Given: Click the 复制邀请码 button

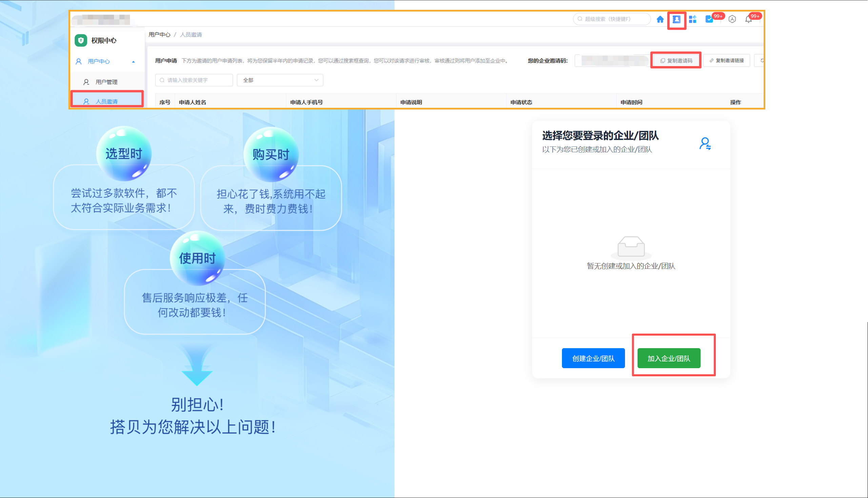Looking at the screenshot, I should coord(676,61).
